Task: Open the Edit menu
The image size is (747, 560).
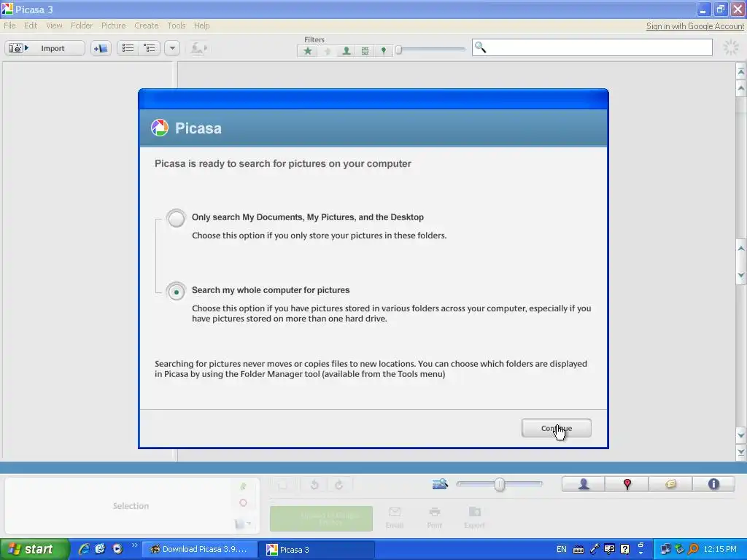Action: [31, 26]
